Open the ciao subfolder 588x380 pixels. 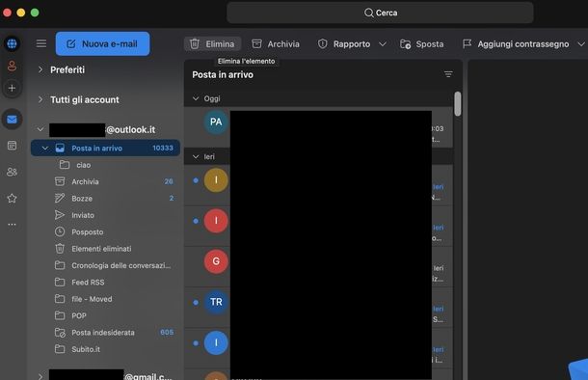[x=105, y=165]
